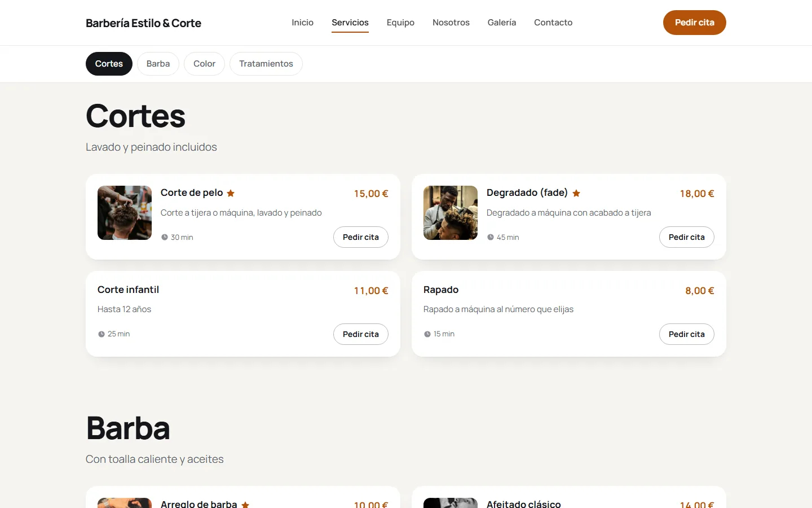The width and height of the screenshot is (812, 508).
Task: Click the clock icon by 15 min
Action: tap(427, 334)
